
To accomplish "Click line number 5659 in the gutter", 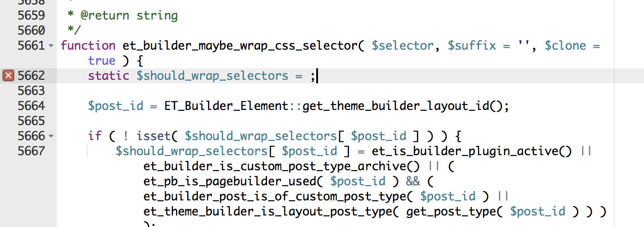I will click(x=31, y=16).
